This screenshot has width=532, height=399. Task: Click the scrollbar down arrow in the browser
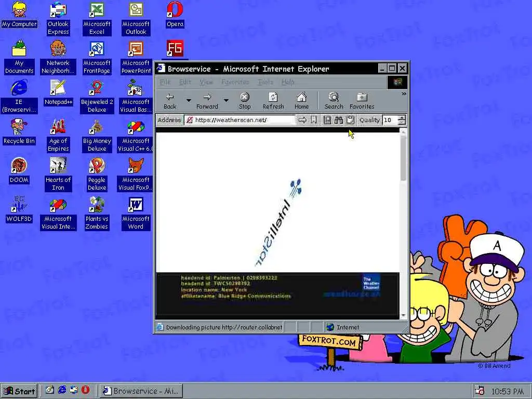pyautogui.click(x=403, y=315)
